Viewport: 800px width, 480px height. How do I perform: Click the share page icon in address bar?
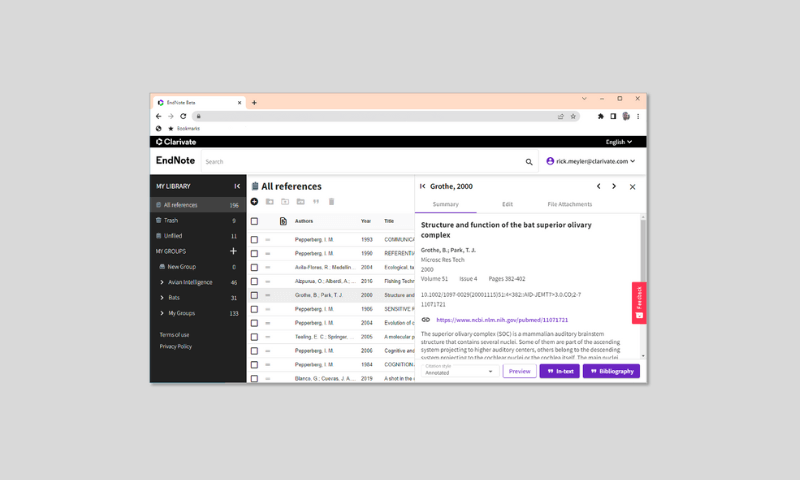pos(561,116)
